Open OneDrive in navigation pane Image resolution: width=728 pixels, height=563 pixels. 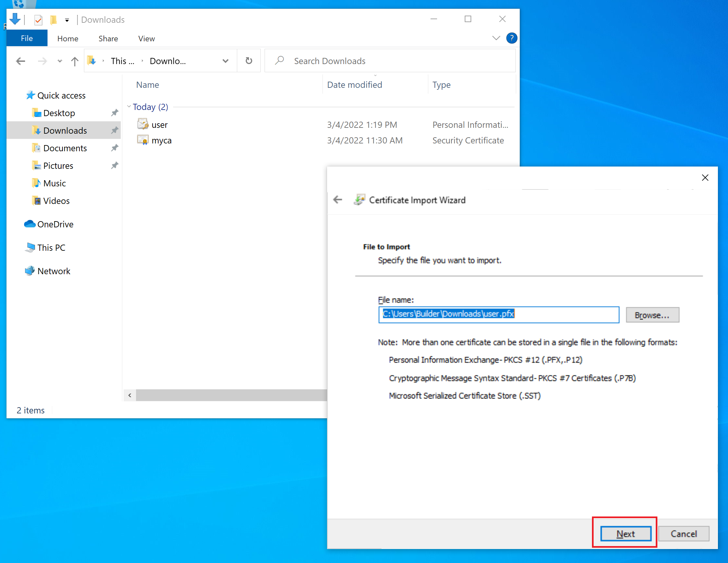coord(55,224)
